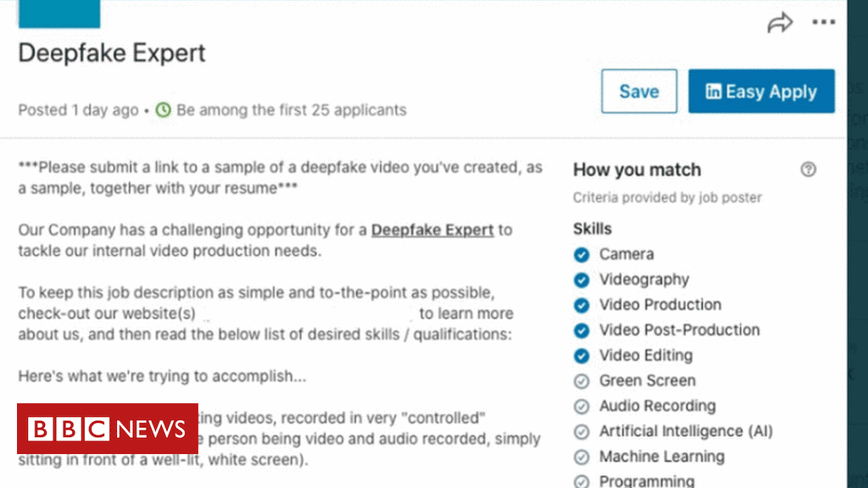The image size is (868, 488).
Task: Click the Machine Learning check icon
Action: click(581, 457)
